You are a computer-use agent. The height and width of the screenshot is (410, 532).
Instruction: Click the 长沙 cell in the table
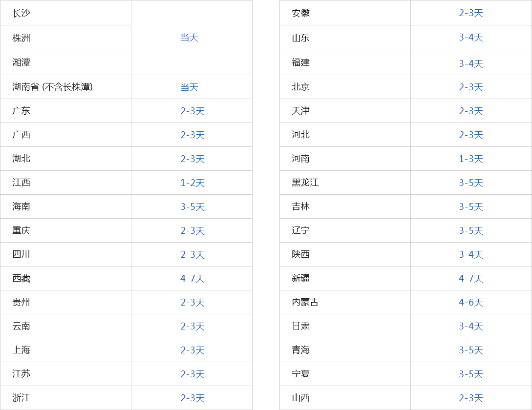[x=21, y=13]
